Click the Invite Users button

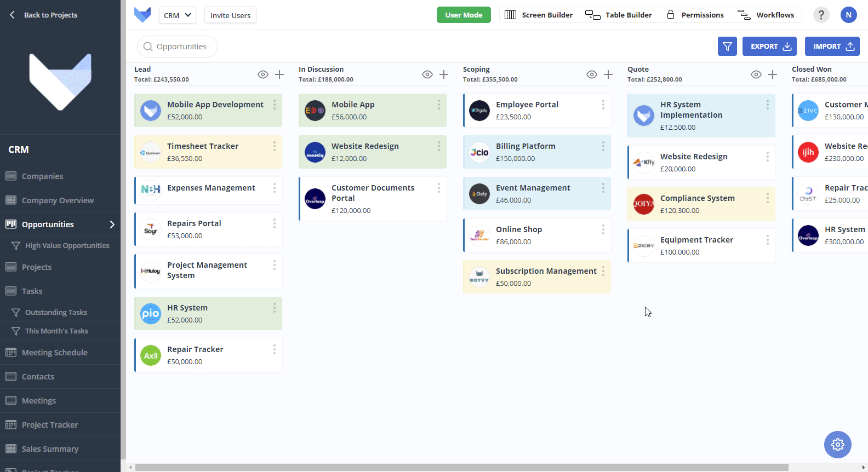[x=230, y=15]
